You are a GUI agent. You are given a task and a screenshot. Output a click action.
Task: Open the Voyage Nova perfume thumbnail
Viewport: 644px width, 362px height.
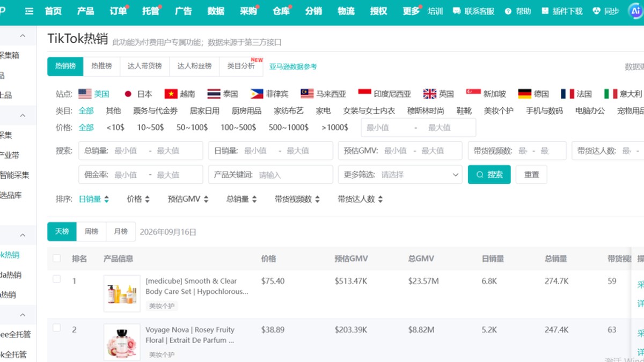pyautogui.click(x=122, y=342)
